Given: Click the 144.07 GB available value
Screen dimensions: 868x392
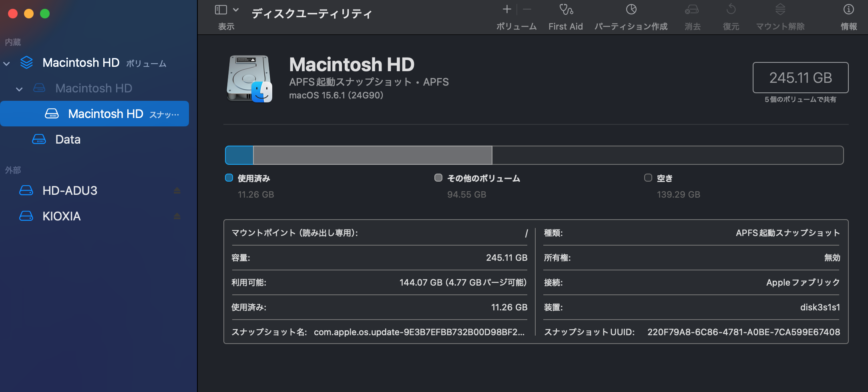Looking at the screenshot, I should coord(463,282).
